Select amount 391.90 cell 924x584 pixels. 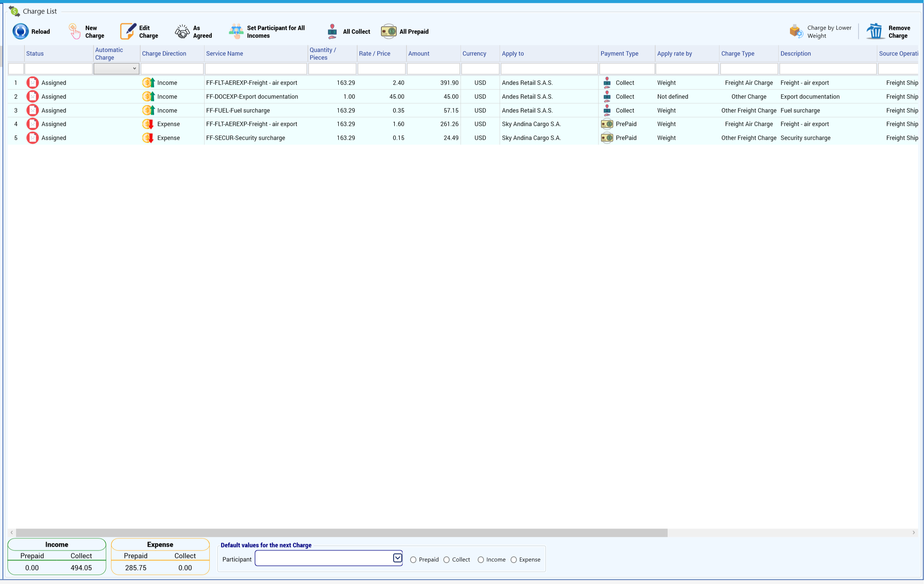[434, 83]
